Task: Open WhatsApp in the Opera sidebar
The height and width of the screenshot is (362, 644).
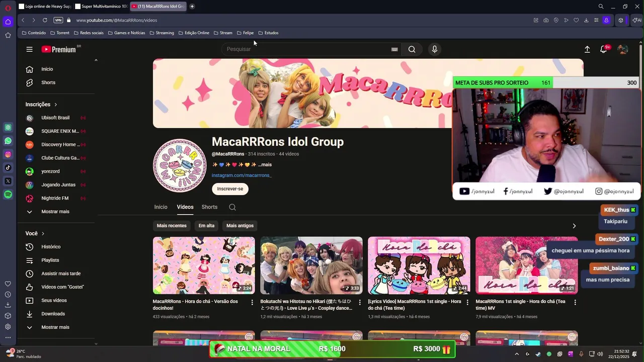Action: 8,141
